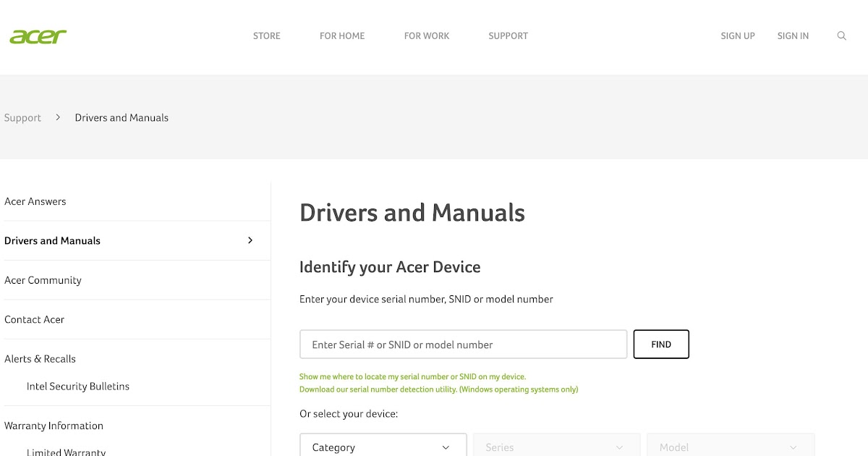868x456 pixels.
Task: Click the arrow beside Drivers and Manuals
Action: coord(250,240)
